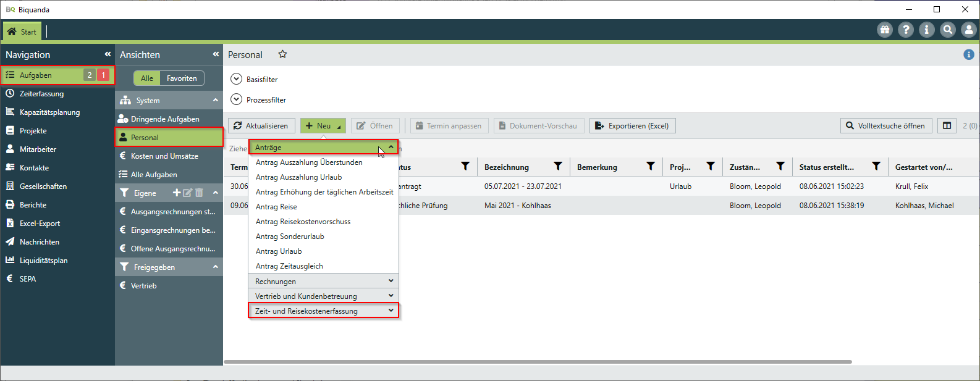Open the user profile icon
Viewport: 980px width, 381px height.
point(969,30)
